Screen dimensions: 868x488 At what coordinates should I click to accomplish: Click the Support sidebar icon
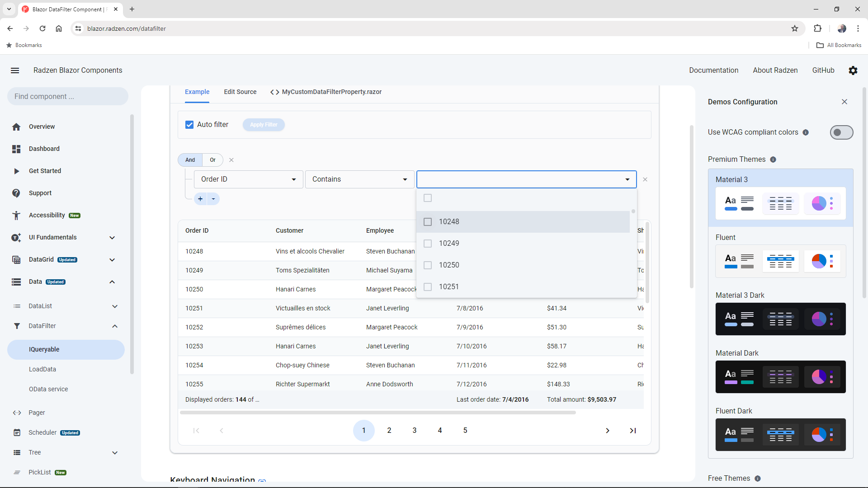[x=16, y=193]
